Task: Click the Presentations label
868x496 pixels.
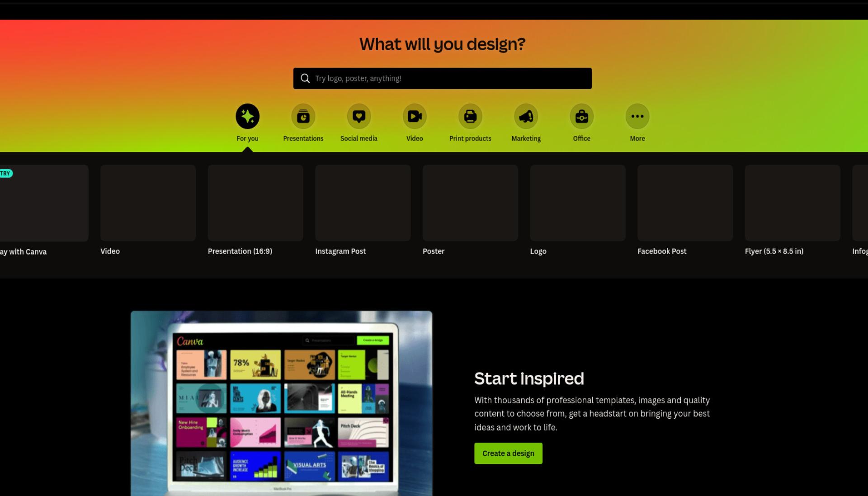Action: tap(303, 138)
